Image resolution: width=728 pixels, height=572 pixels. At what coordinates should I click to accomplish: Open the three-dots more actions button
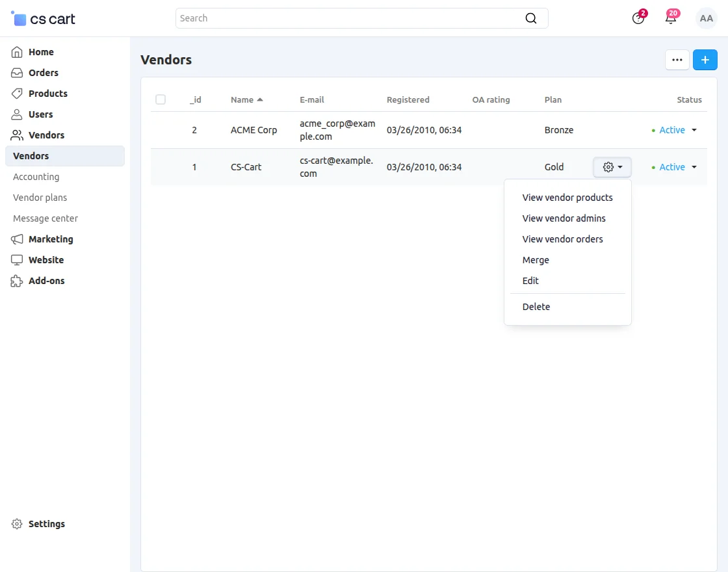pyautogui.click(x=677, y=60)
